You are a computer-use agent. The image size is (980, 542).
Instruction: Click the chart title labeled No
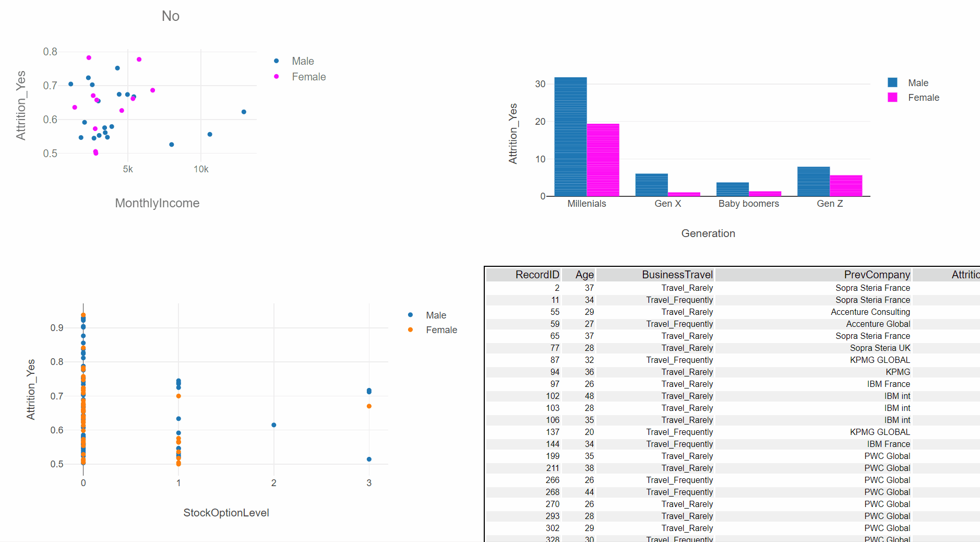pyautogui.click(x=171, y=16)
